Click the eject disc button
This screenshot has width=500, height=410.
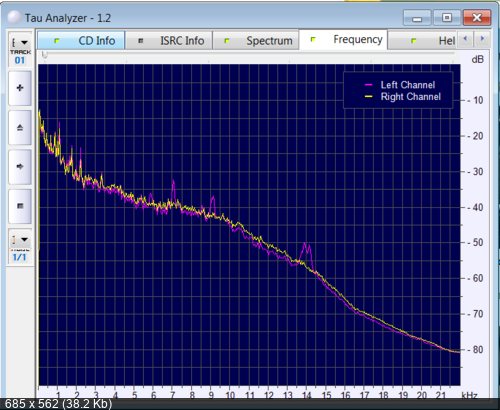point(20,127)
